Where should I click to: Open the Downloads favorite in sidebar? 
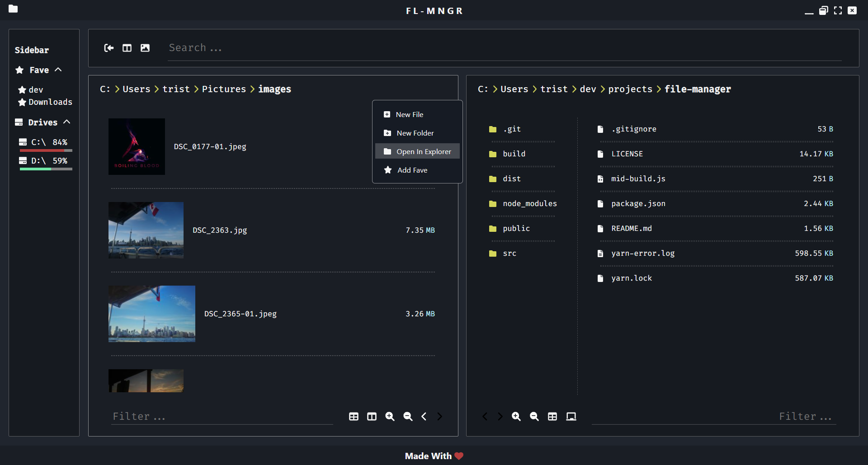pos(45,102)
